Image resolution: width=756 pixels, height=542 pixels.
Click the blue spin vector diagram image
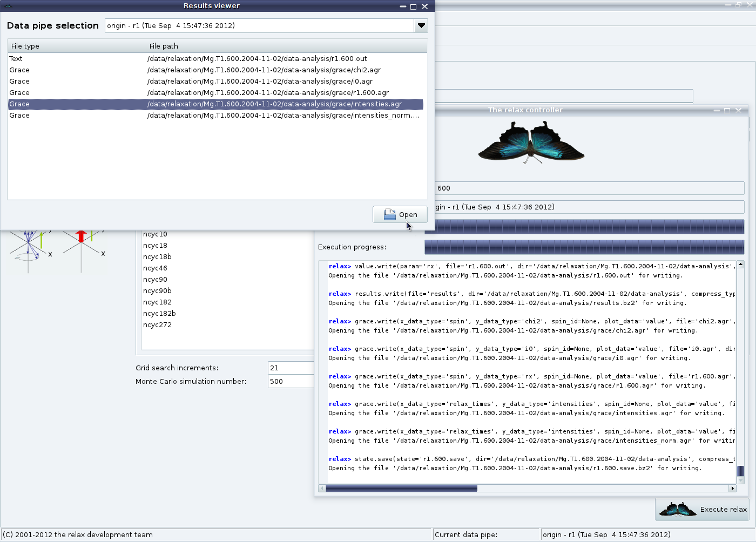[x=30, y=251]
